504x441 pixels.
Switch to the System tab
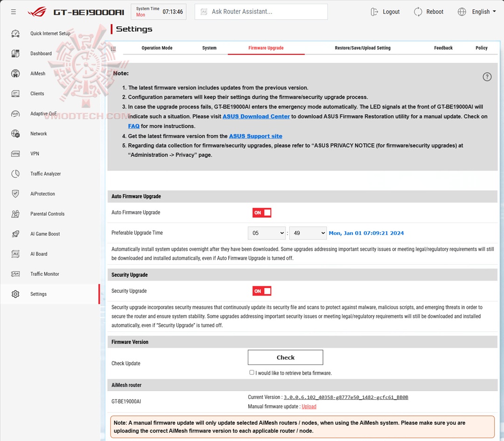[x=209, y=48]
